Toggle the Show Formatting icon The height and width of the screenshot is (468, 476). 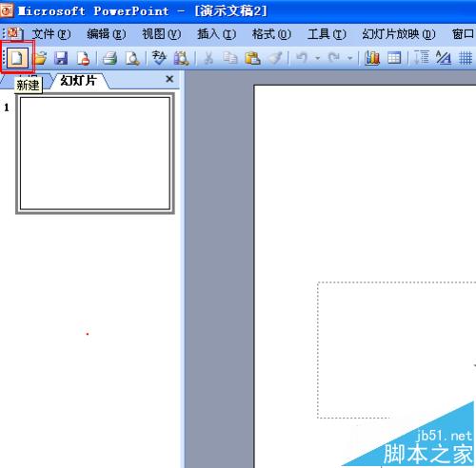click(444, 58)
